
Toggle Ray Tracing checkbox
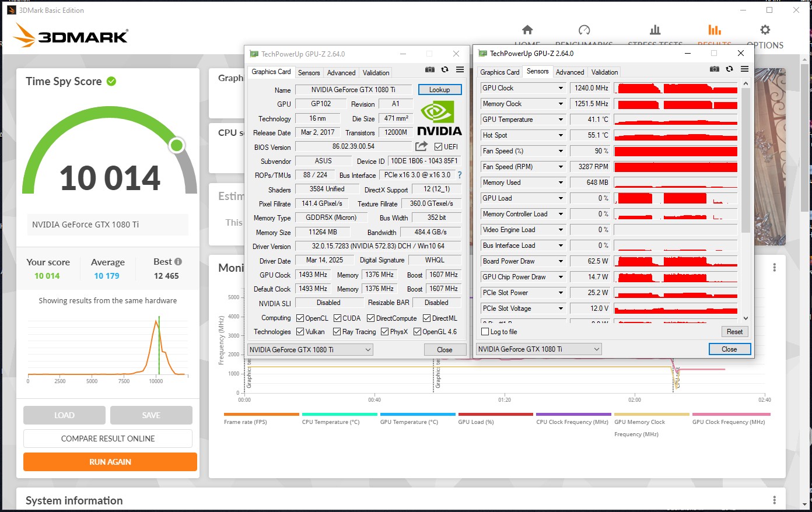click(337, 332)
